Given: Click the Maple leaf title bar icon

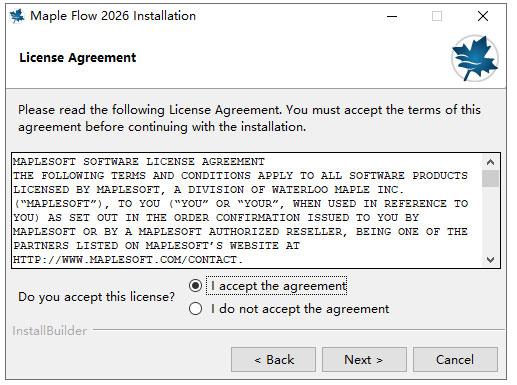Looking at the screenshot, I should [x=17, y=16].
